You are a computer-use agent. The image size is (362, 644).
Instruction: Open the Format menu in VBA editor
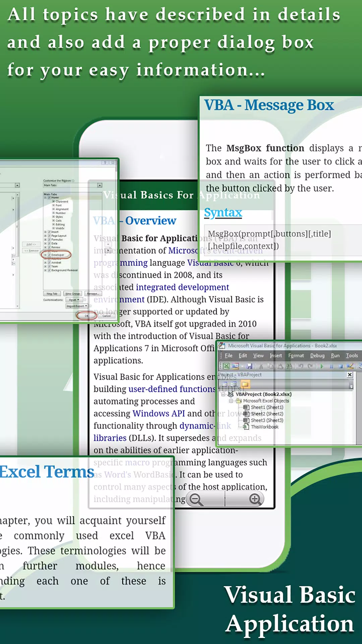tap(296, 356)
